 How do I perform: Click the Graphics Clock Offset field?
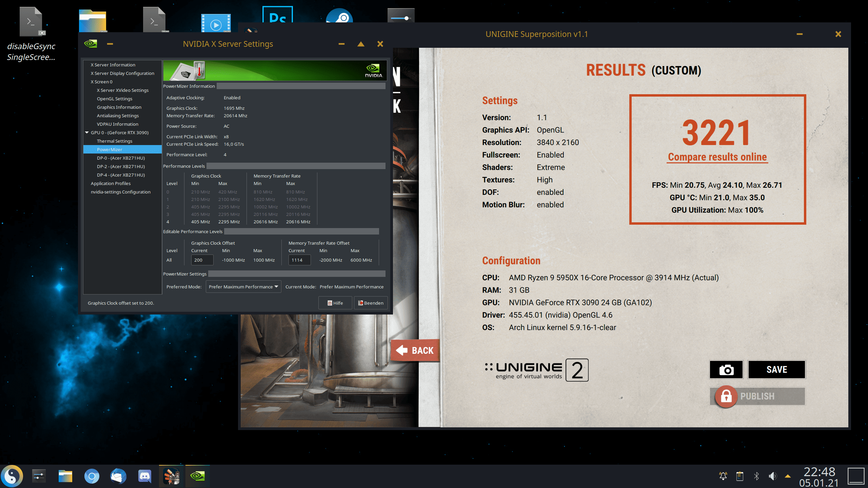202,260
